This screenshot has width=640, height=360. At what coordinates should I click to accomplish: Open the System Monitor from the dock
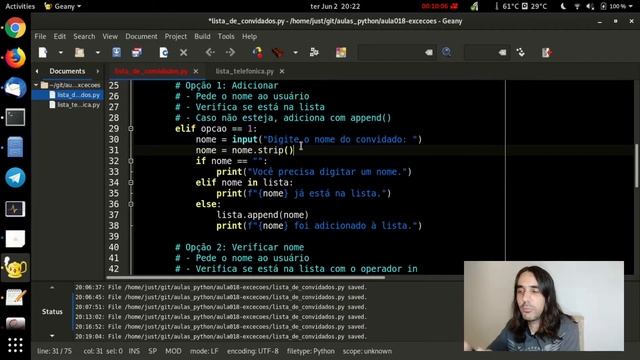coord(15,209)
